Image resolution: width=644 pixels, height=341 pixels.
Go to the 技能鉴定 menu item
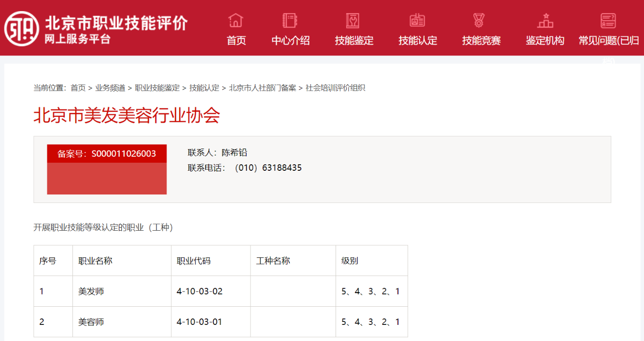pyautogui.click(x=354, y=41)
